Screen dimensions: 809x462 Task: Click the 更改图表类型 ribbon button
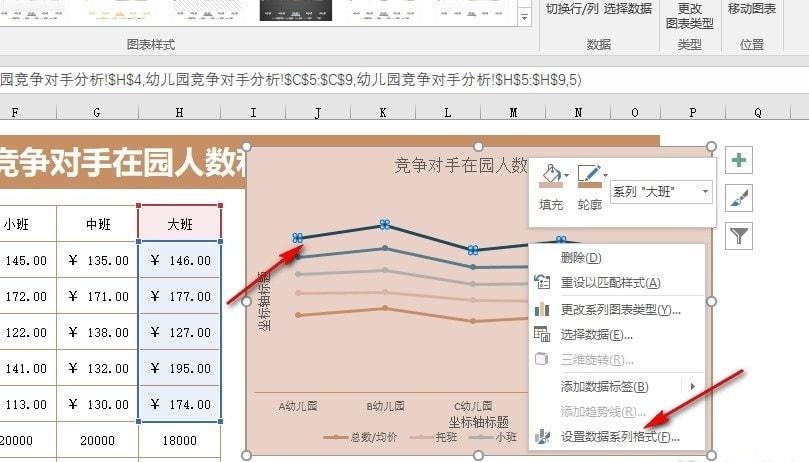click(x=689, y=16)
